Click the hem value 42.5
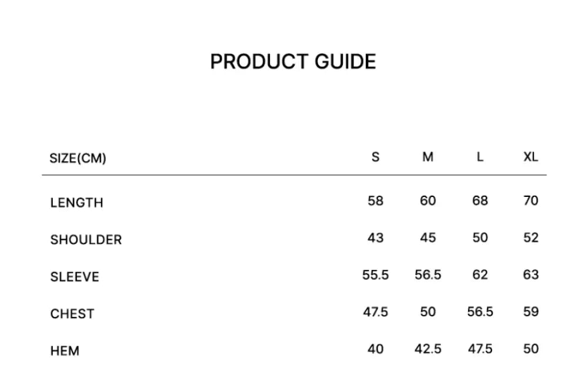 (x=428, y=349)
